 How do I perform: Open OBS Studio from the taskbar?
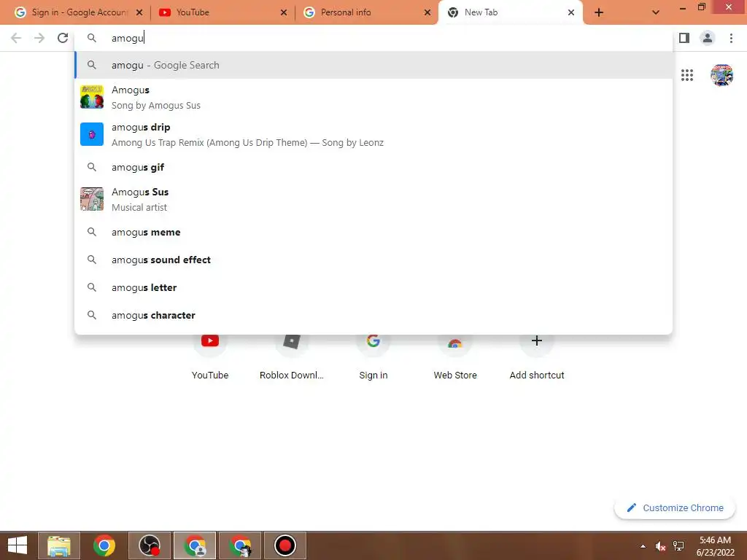click(x=150, y=545)
